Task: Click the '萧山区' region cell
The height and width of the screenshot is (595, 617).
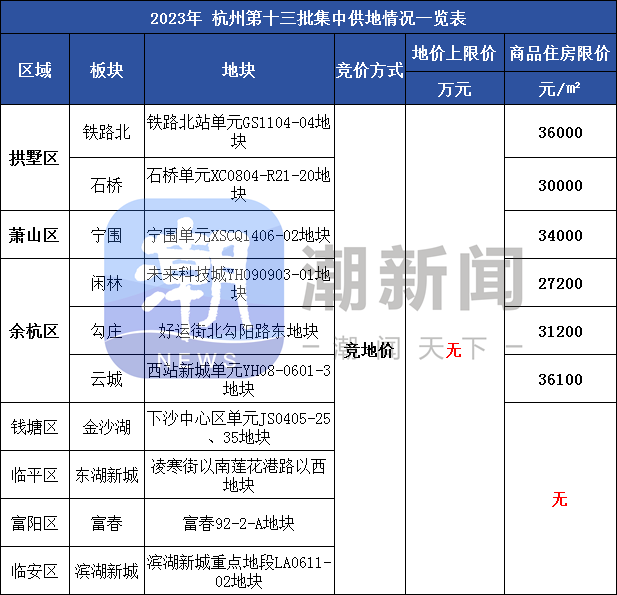Action: (x=35, y=235)
